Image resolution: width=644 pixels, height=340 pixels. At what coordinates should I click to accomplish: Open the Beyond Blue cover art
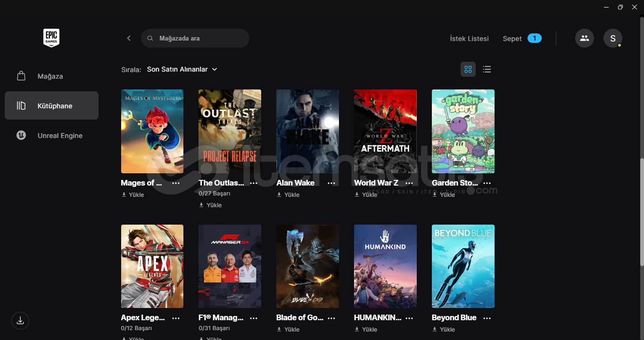pyautogui.click(x=463, y=266)
